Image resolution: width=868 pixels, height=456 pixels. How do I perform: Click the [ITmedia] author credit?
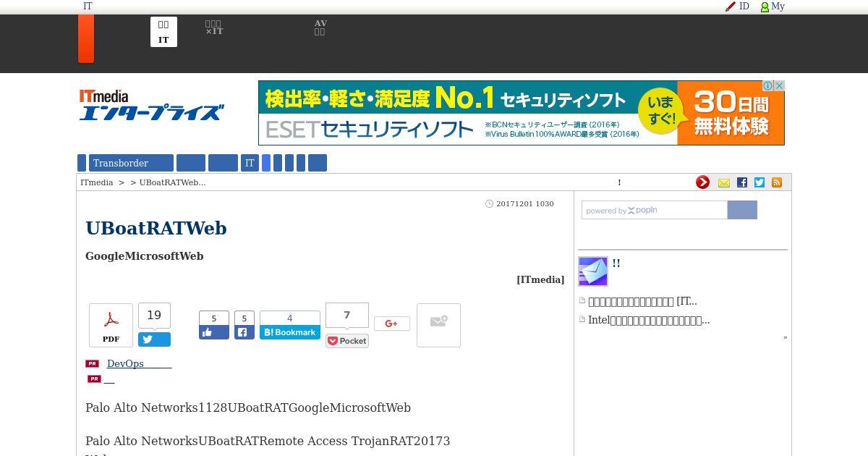pyautogui.click(x=540, y=279)
